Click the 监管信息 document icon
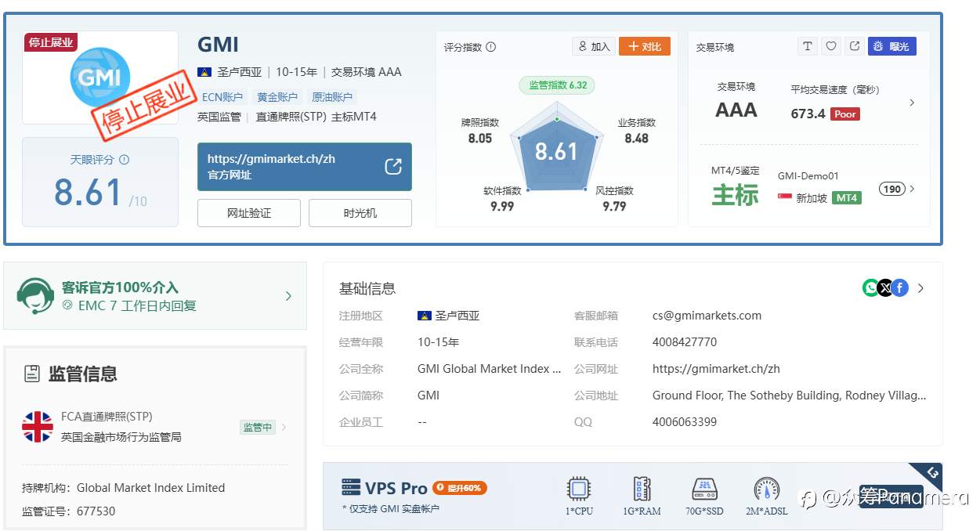Screen dimensions: 980x531 [32, 374]
